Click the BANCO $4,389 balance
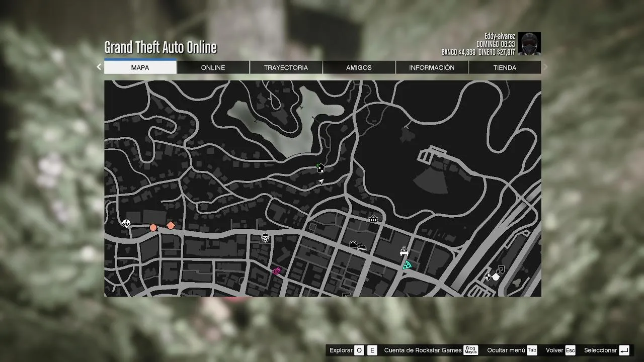The width and height of the screenshot is (644, 362). (458, 52)
